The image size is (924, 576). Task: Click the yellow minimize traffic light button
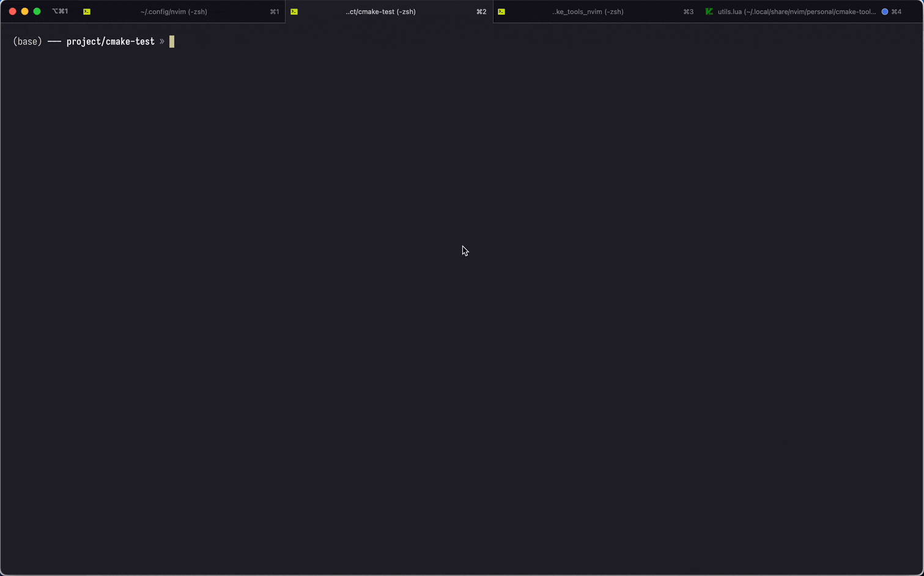pos(24,11)
